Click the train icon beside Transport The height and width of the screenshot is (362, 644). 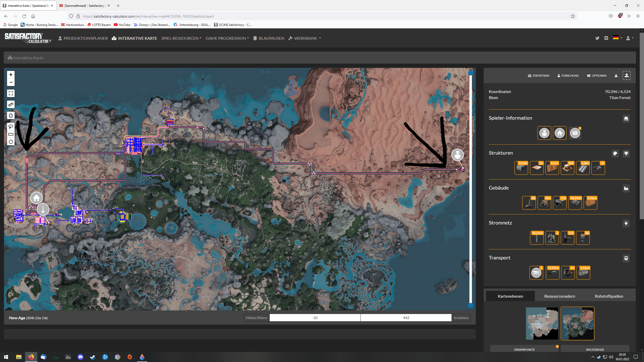[626, 258]
